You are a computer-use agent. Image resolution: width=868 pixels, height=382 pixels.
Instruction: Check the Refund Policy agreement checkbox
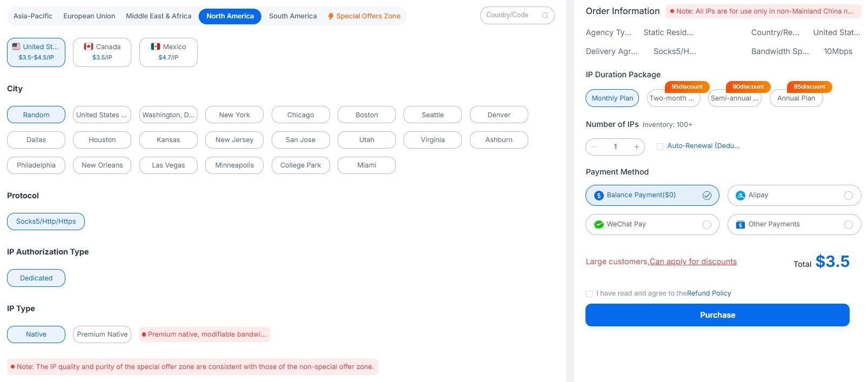pos(589,294)
